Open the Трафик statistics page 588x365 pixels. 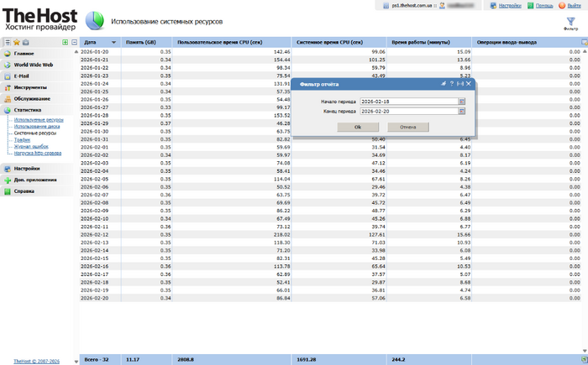point(21,138)
